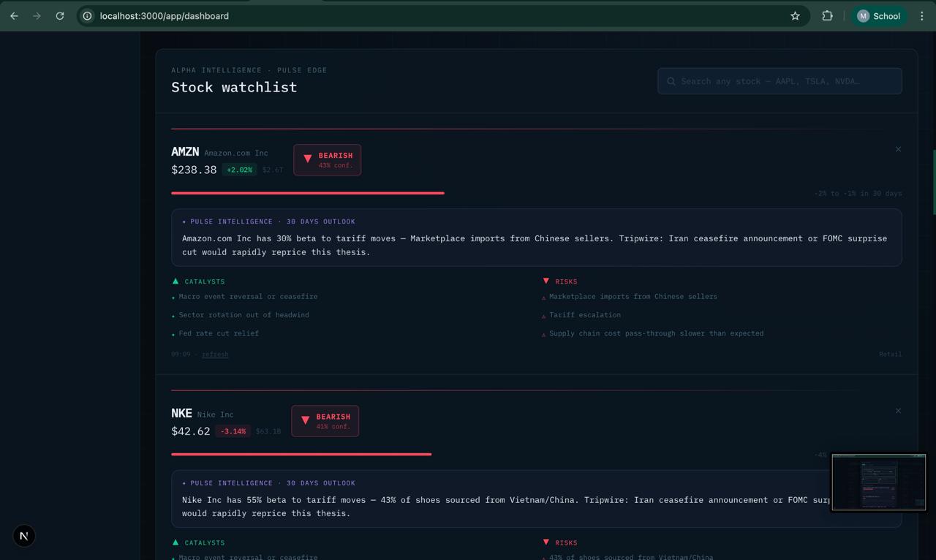The image size is (936, 560).
Task: Go back with the browser back arrow
Action: [x=14, y=15]
